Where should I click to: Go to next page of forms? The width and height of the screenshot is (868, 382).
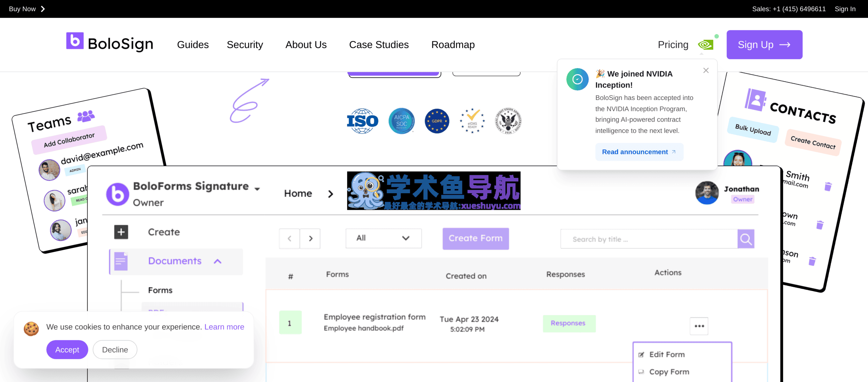point(310,239)
